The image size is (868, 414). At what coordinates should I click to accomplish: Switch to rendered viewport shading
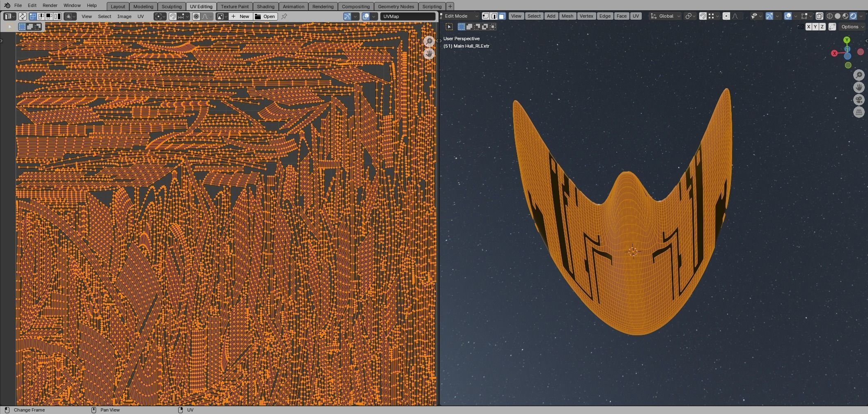point(853,16)
